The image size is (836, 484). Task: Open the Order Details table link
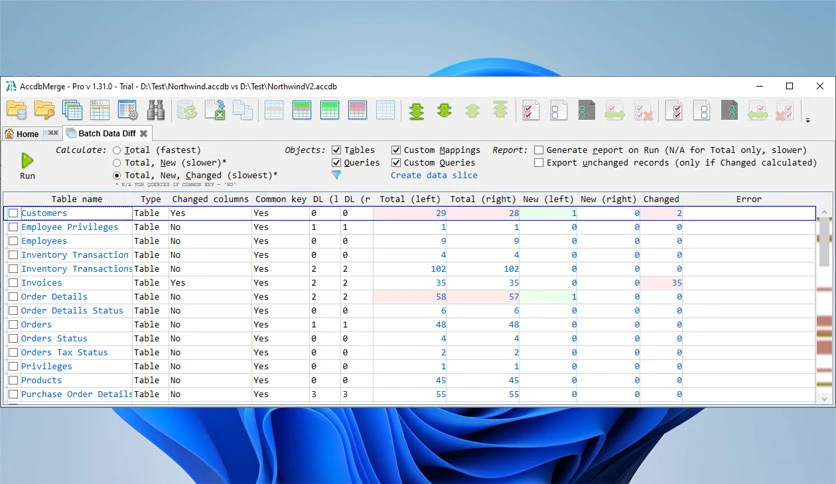54,297
